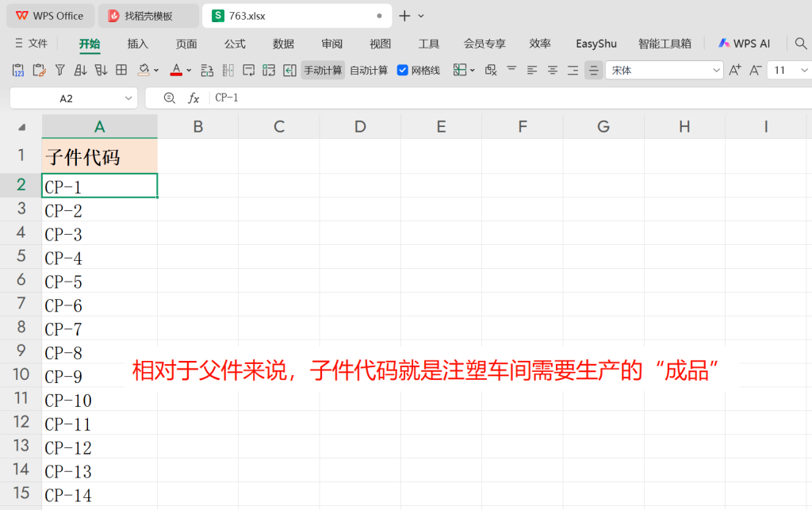Switch to the 审阅 ribbon tab
Viewport: 812px width, 510px height.
331,44
